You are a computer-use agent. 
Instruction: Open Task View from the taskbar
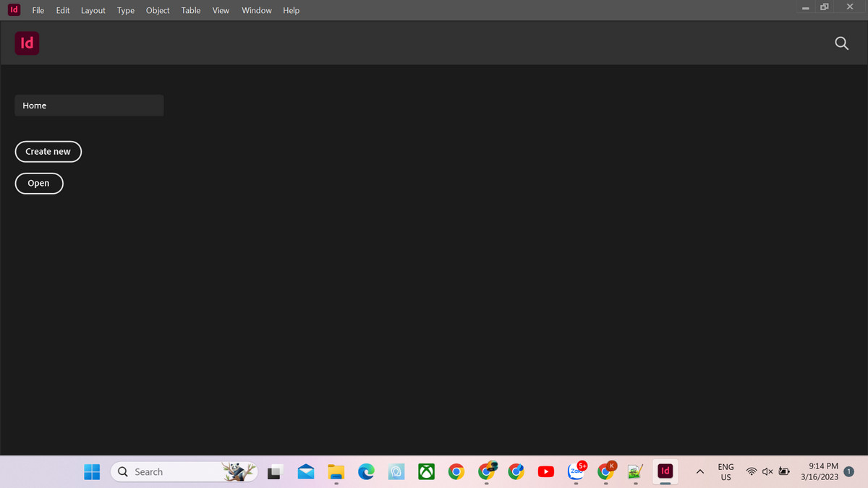[274, 472]
